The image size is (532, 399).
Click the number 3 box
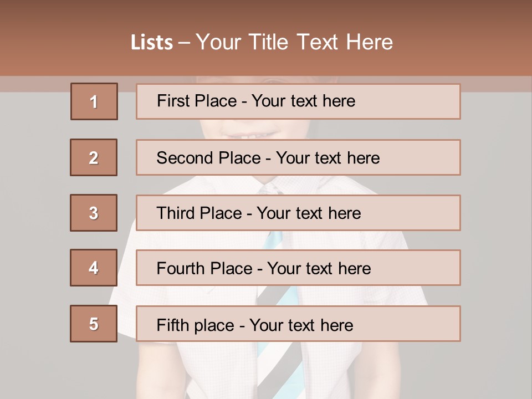tap(94, 213)
